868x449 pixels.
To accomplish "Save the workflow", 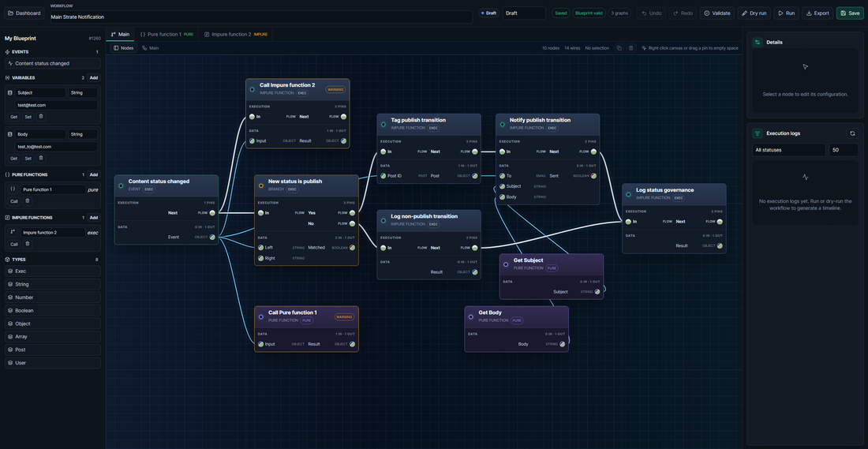I will coord(850,13).
